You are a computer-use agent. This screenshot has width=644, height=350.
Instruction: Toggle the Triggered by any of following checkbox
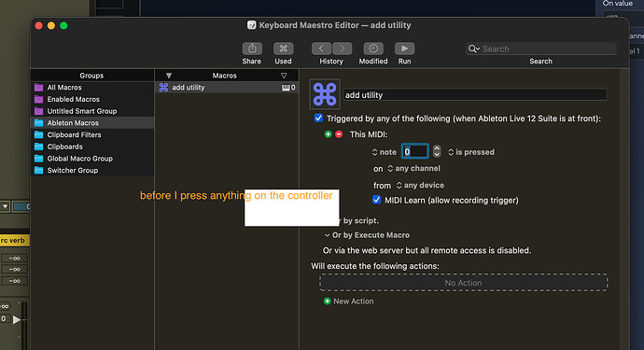click(x=318, y=119)
